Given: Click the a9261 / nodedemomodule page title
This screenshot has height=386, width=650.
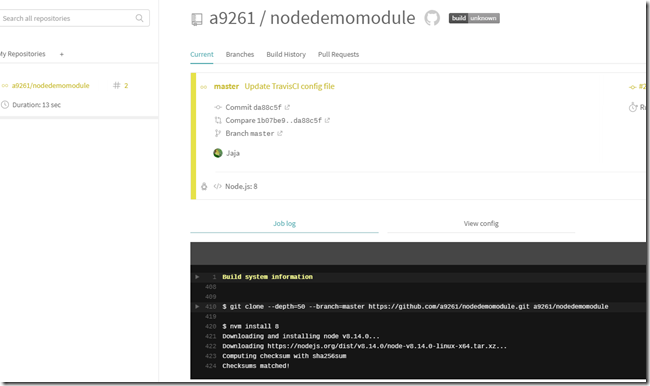Looking at the screenshot, I should pos(312,18).
